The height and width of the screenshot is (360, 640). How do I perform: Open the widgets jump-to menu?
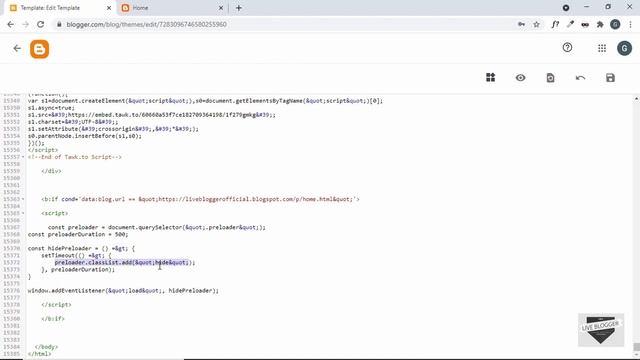coord(491,78)
